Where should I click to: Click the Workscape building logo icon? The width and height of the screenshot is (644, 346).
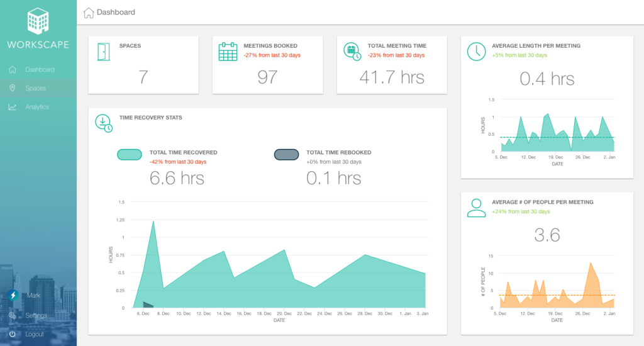pos(38,21)
